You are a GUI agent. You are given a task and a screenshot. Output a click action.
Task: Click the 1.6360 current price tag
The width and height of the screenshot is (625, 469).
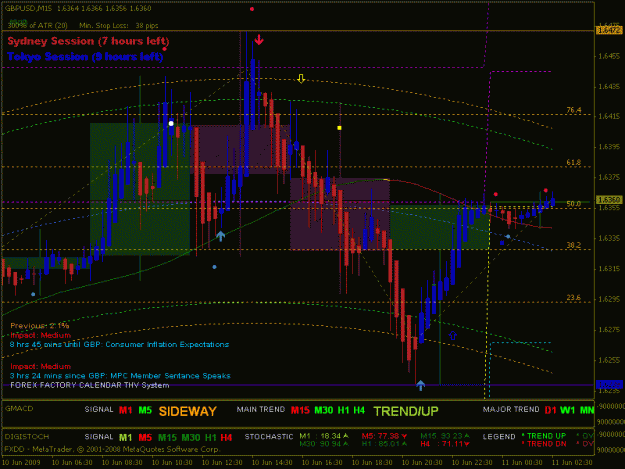609,200
